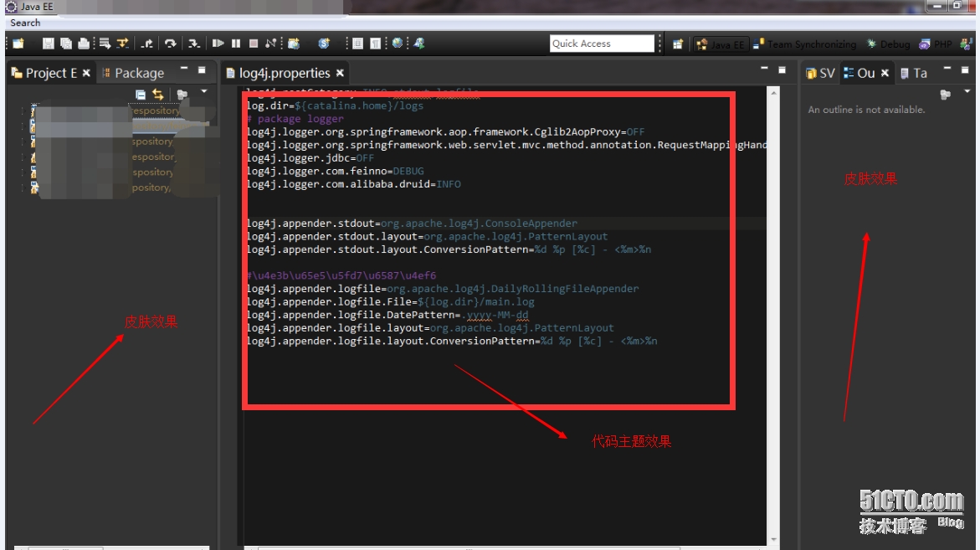This screenshot has width=980, height=550.
Task: Click the Save toolbar icon
Action: [49, 44]
